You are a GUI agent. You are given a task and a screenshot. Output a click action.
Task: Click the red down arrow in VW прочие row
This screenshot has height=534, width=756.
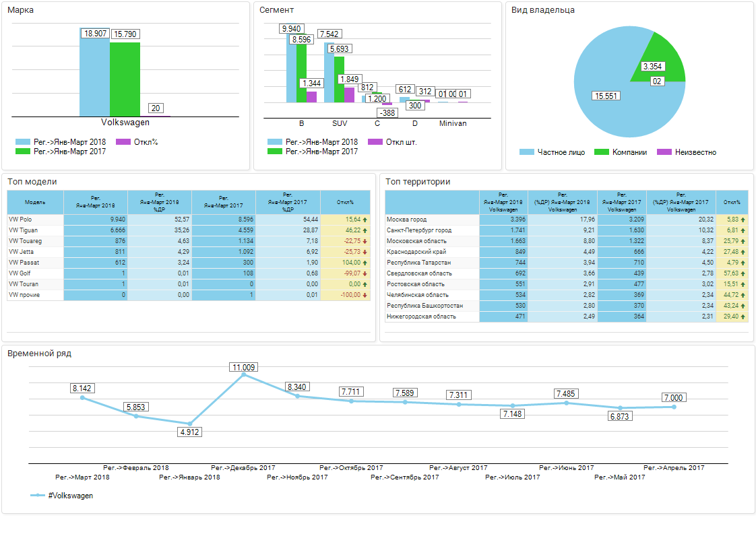[x=365, y=295]
